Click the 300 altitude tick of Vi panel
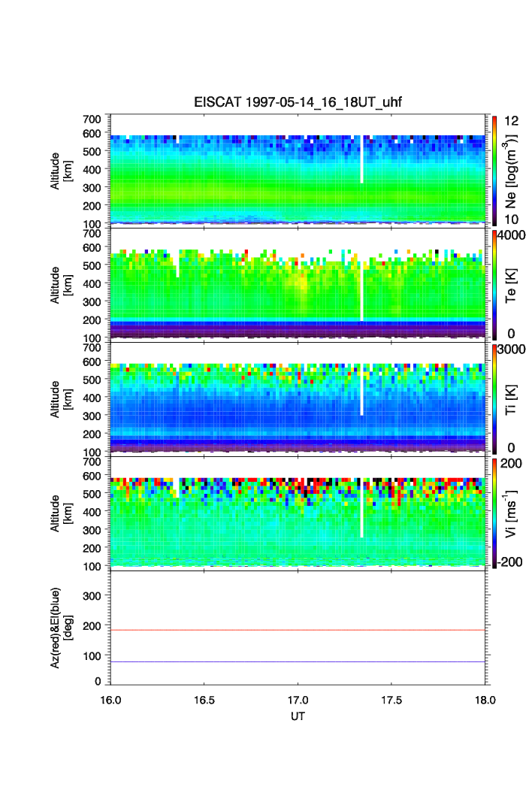This screenshot has height=799, width=532. click(x=92, y=530)
